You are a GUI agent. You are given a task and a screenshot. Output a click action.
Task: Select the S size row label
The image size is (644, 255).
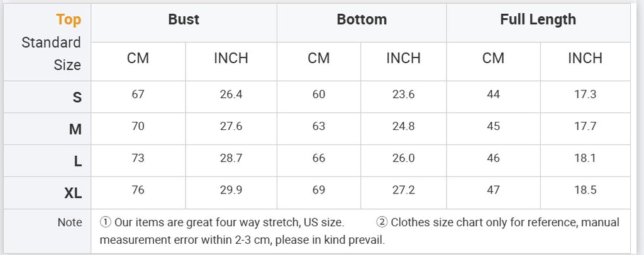coord(77,97)
